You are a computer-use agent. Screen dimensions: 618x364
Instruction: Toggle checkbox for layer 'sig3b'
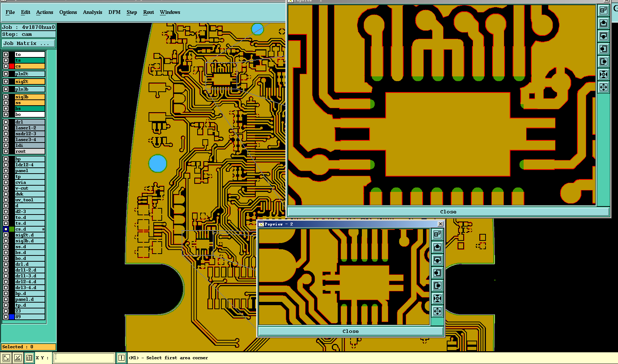[x=6, y=97]
